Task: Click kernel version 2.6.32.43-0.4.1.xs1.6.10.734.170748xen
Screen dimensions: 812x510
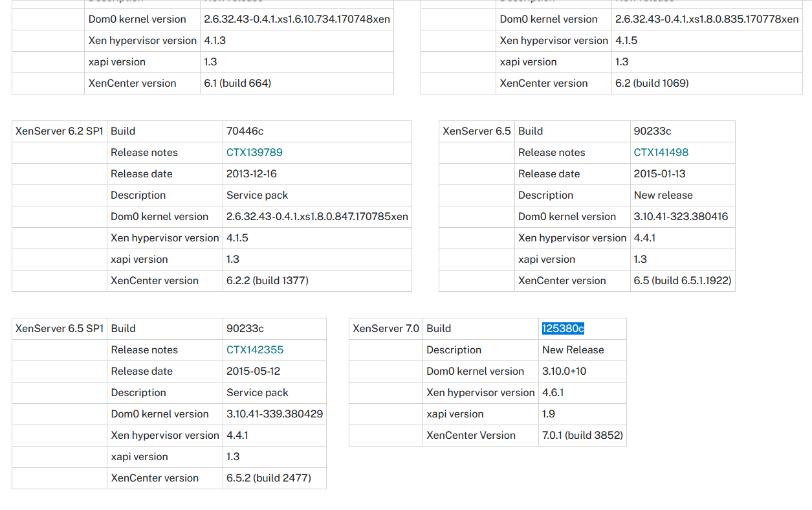Action: click(297, 19)
